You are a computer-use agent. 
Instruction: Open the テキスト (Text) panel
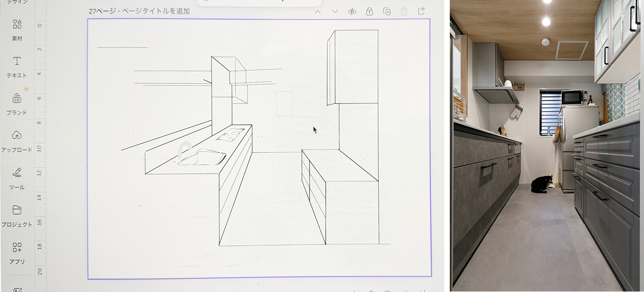coord(17,66)
